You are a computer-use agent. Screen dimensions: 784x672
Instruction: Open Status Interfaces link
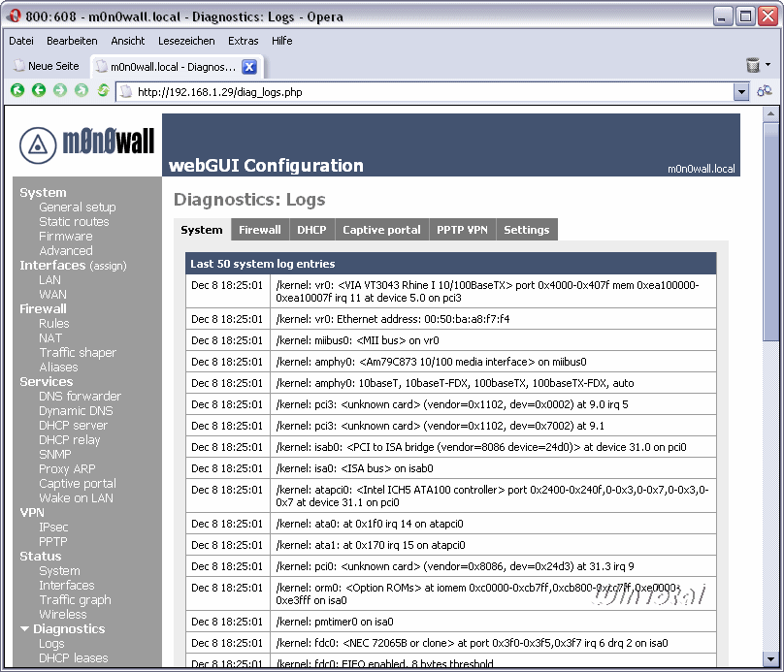pyautogui.click(x=67, y=585)
